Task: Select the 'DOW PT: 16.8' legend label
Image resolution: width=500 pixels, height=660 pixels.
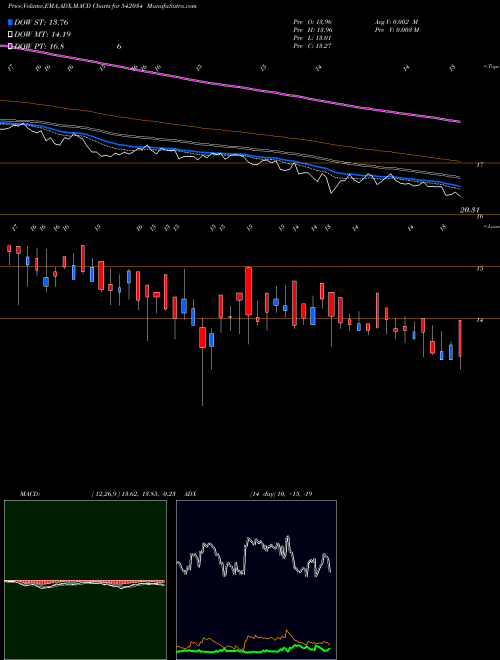Action: [x=39, y=46]
